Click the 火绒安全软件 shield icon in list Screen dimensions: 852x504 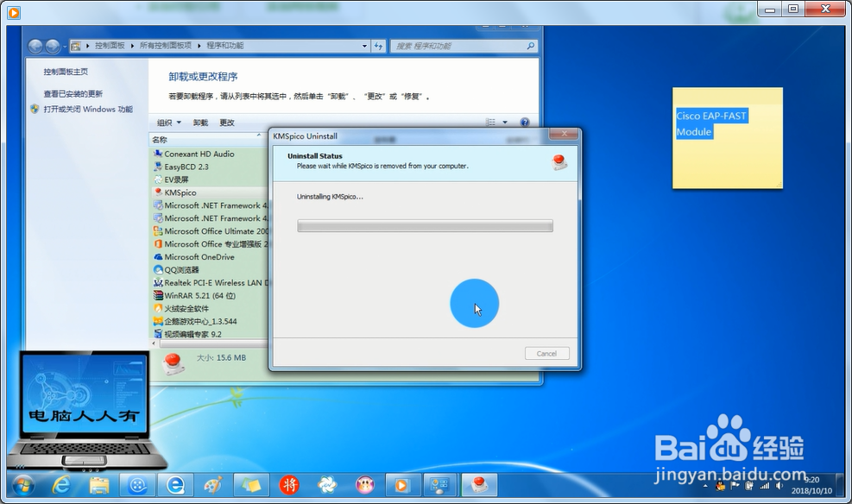pyautogui.click(x=158, y=308)
